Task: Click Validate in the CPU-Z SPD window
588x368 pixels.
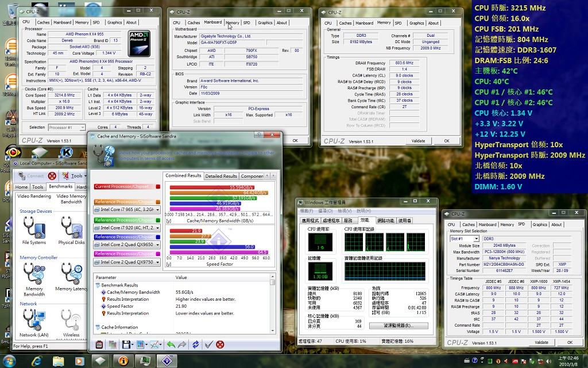Action: point(541,343)
